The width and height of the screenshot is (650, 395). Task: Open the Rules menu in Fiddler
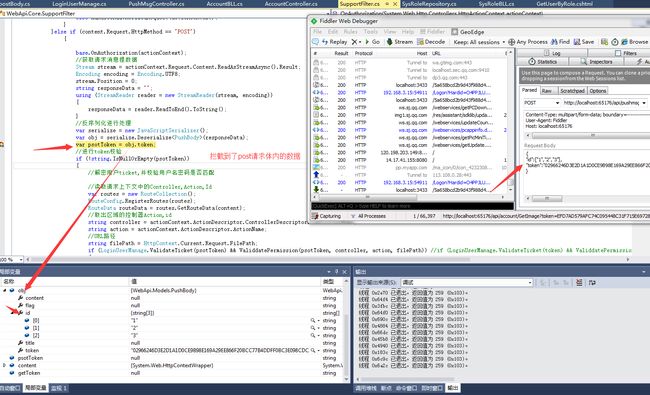pos(350,32)
